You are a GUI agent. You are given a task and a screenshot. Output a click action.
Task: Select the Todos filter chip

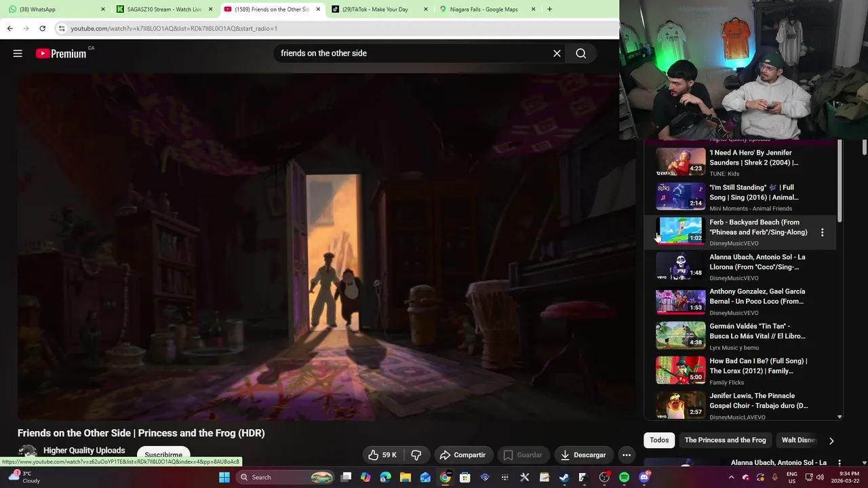click(659, 440)
